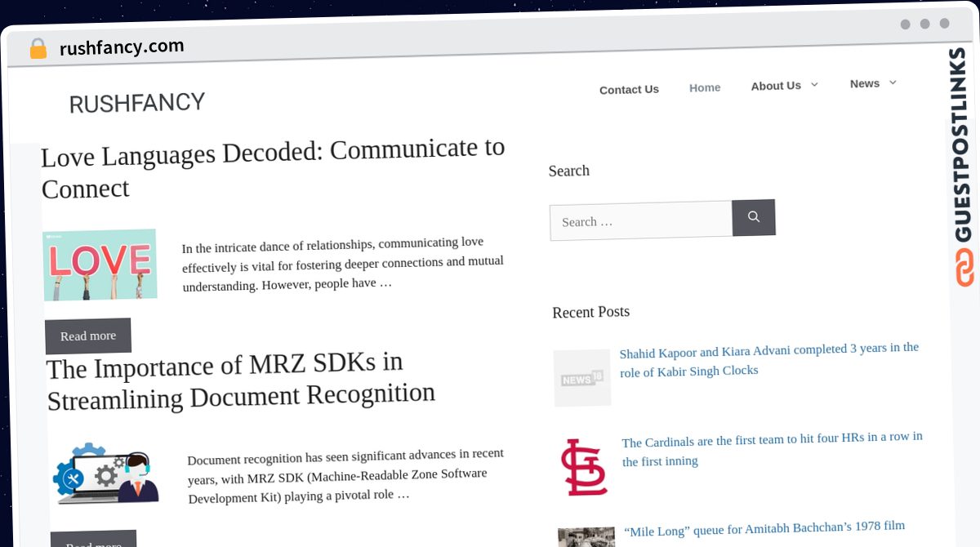Click the search magnifier button

click(753, 217)
